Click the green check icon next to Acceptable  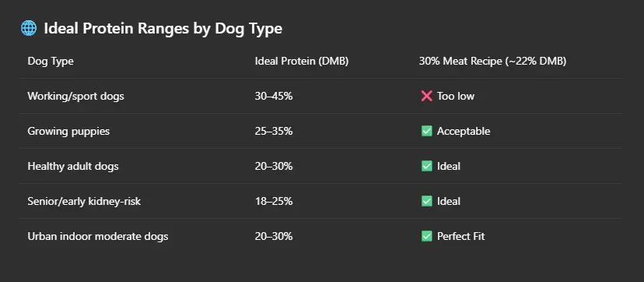pos(427,131)
